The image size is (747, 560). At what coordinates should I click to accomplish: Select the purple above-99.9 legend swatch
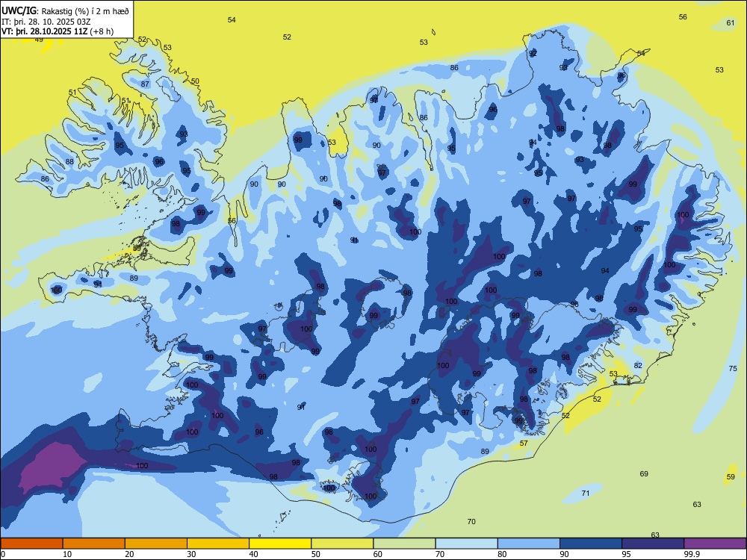[715, 544]
